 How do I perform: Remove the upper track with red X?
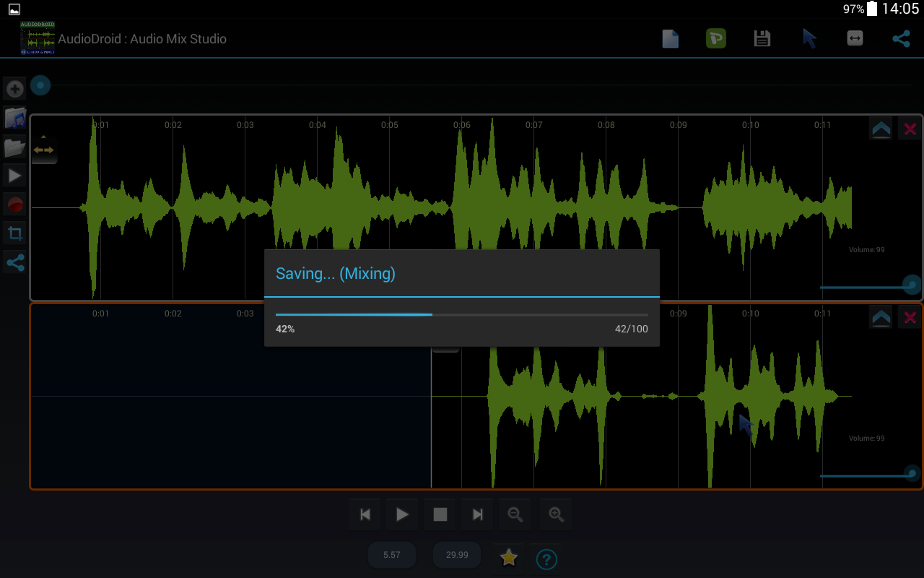[910, 129]
